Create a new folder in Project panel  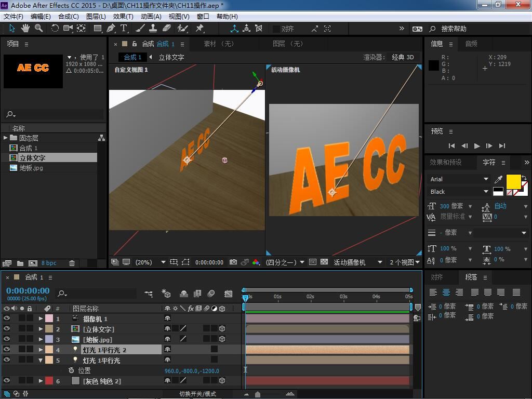20,263
